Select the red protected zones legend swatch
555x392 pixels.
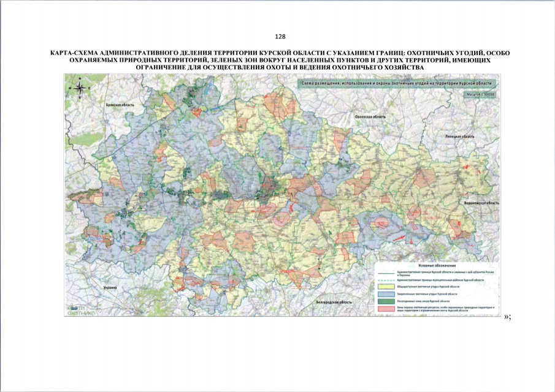388,310
